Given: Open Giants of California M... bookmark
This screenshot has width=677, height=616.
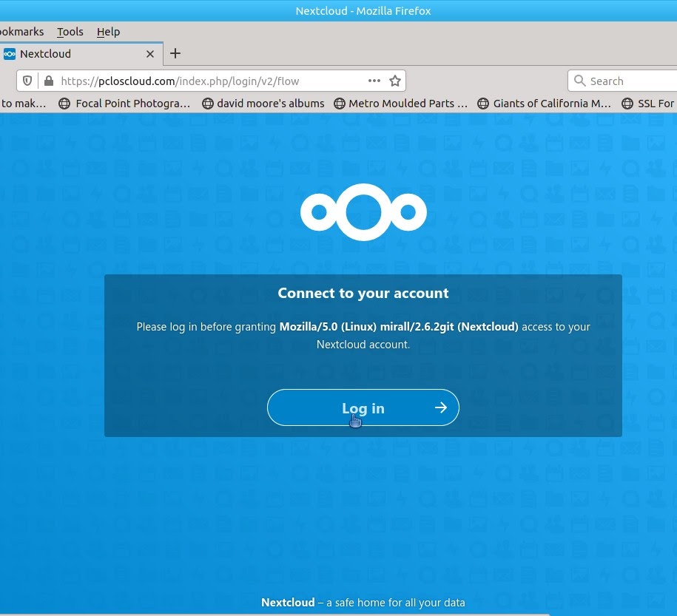Looking at the screenshot, I should 545,104.
